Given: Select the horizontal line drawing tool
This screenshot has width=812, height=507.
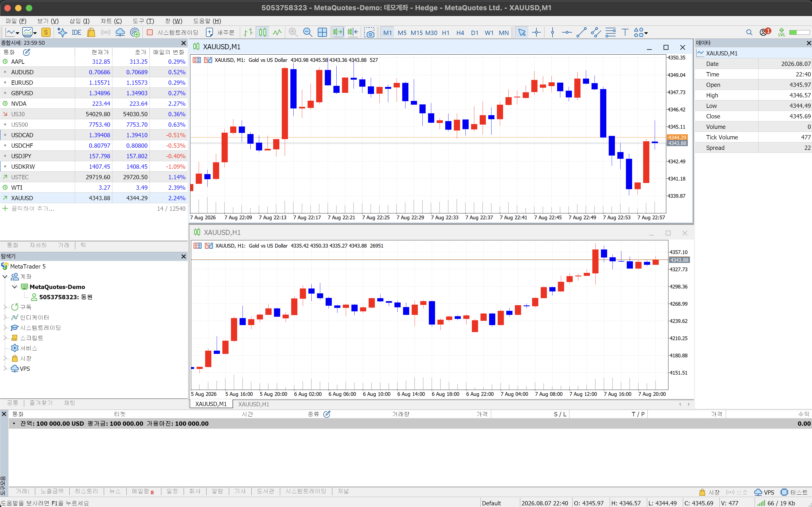Looking at the screenshot, I should (567, 33).
